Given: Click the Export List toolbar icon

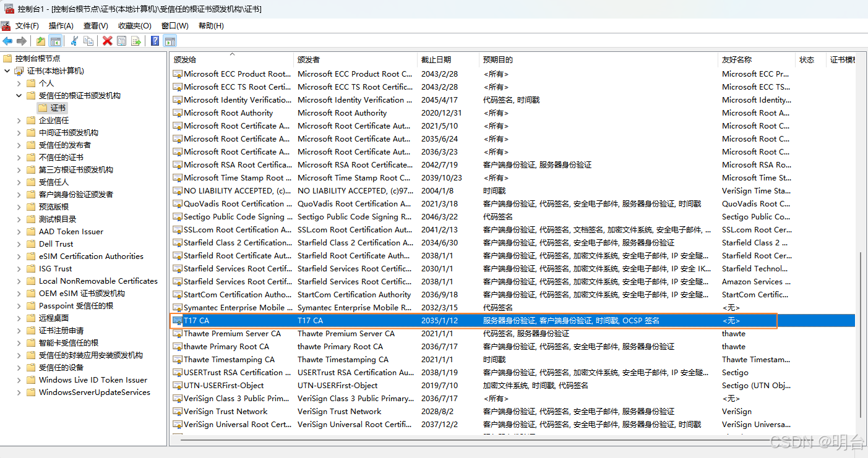Looking at the screenshot, I should [136, 41].
